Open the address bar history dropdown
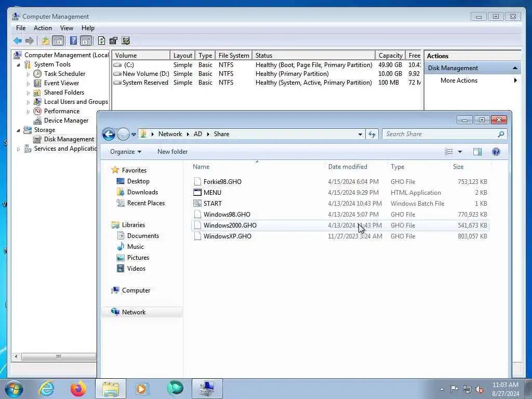The width and height of the screenshot is (532, 399). [x=360, y=135]
